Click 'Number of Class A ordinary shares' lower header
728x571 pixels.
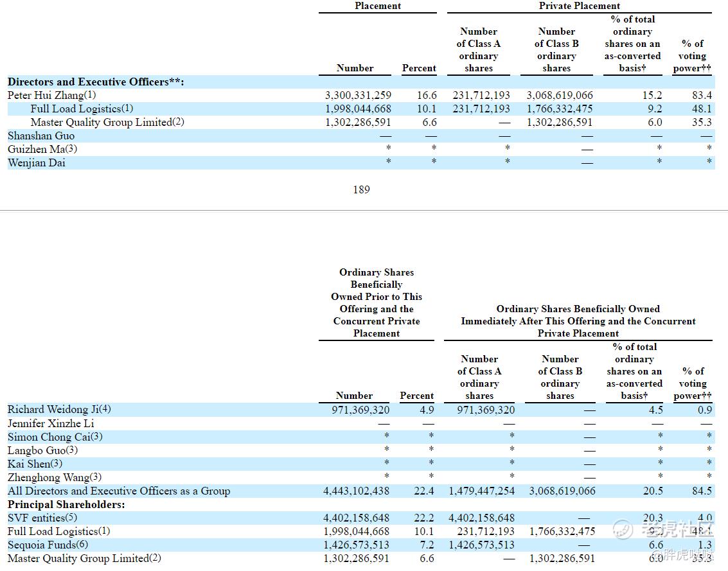tap(479, 378)
